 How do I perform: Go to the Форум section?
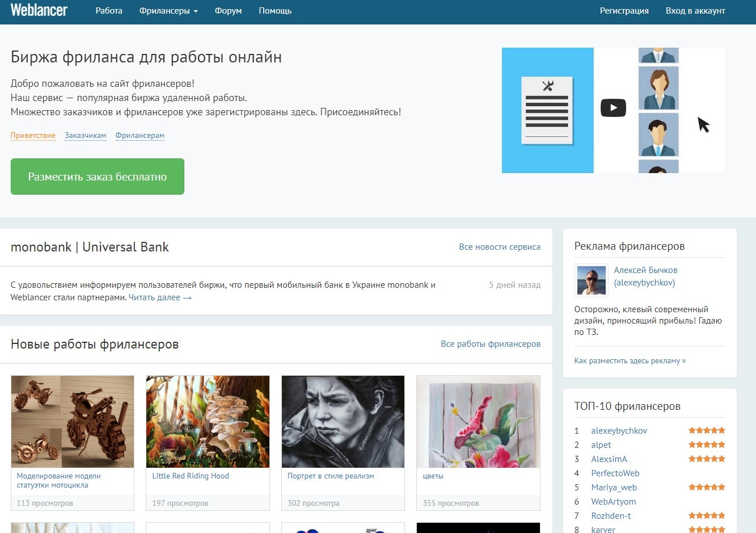coord(228,11)
